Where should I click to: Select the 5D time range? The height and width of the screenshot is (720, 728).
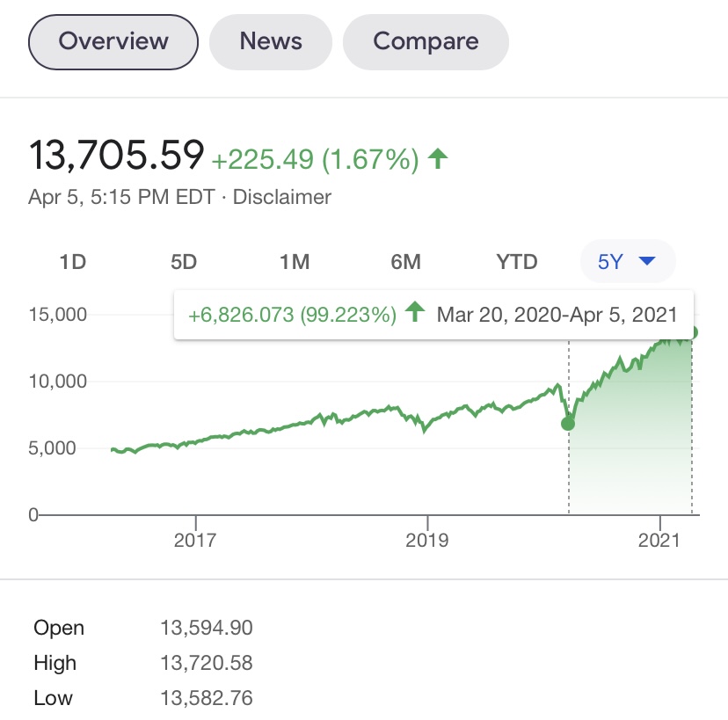click(184, 262)
